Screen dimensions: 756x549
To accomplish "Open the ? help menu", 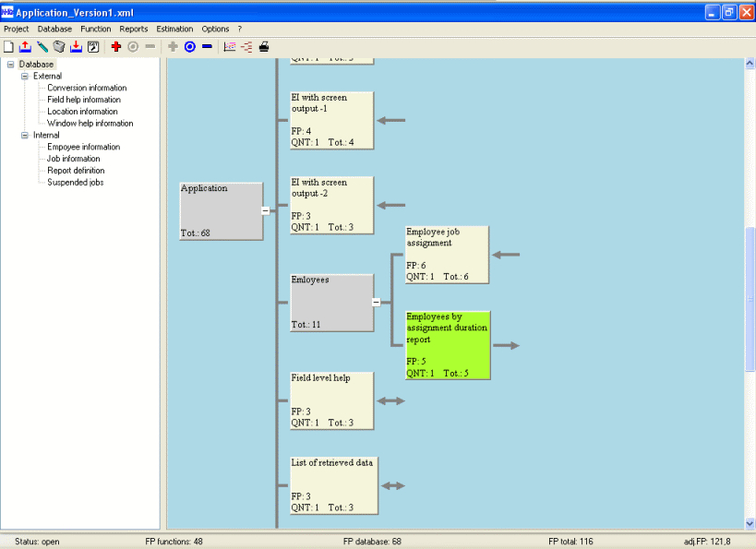I will [x=240, y=29].
